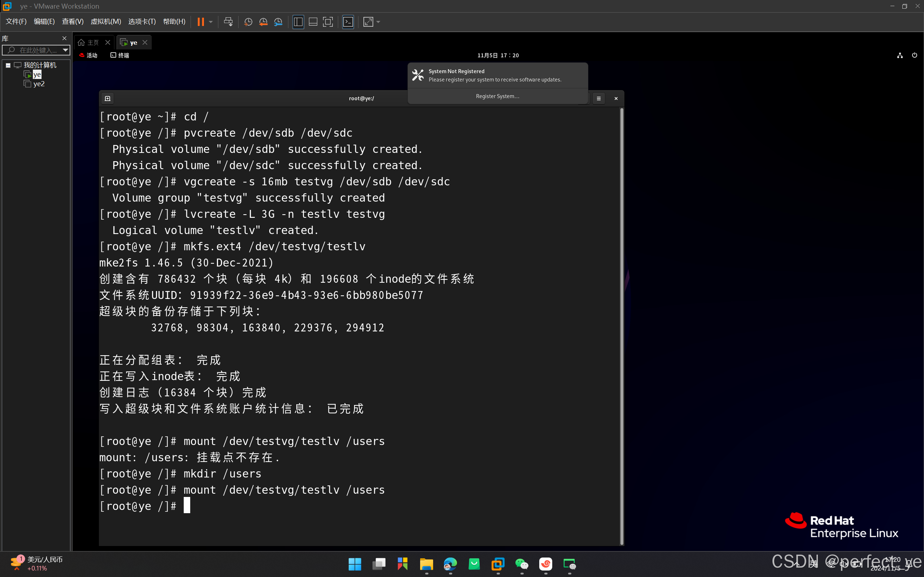Open the power options dropdown arrow
The width and height of the screenshot is (924, 577).
coord(211,22)
